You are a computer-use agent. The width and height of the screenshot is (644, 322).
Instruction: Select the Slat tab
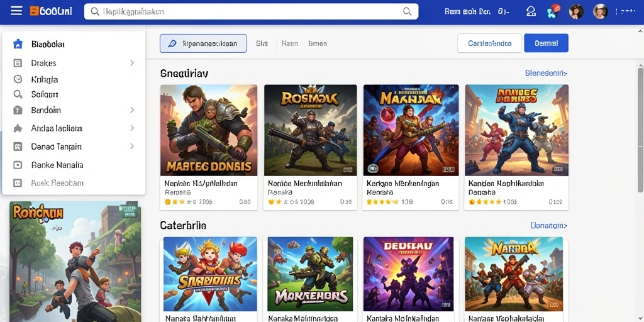(262, 43)
